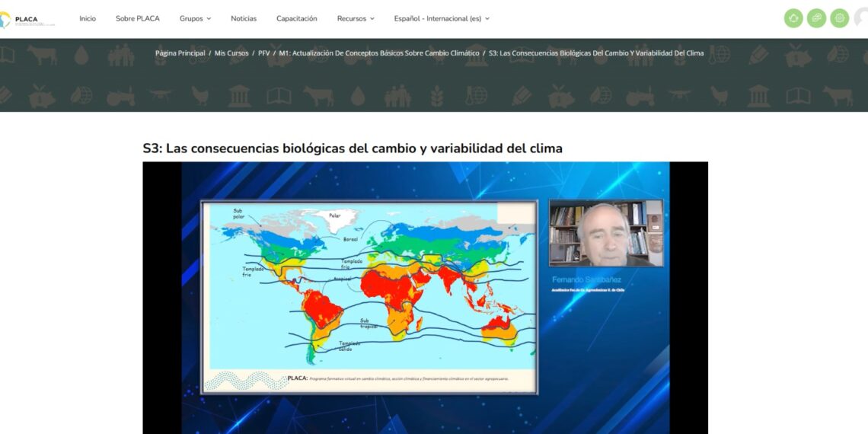Click the green settings gear icon

(839, 18)
